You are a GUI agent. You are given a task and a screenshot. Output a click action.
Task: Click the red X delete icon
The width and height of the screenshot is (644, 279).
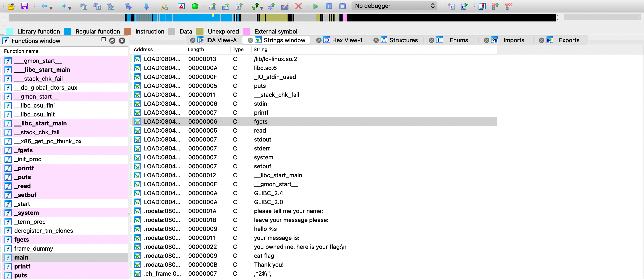point(298,6)
